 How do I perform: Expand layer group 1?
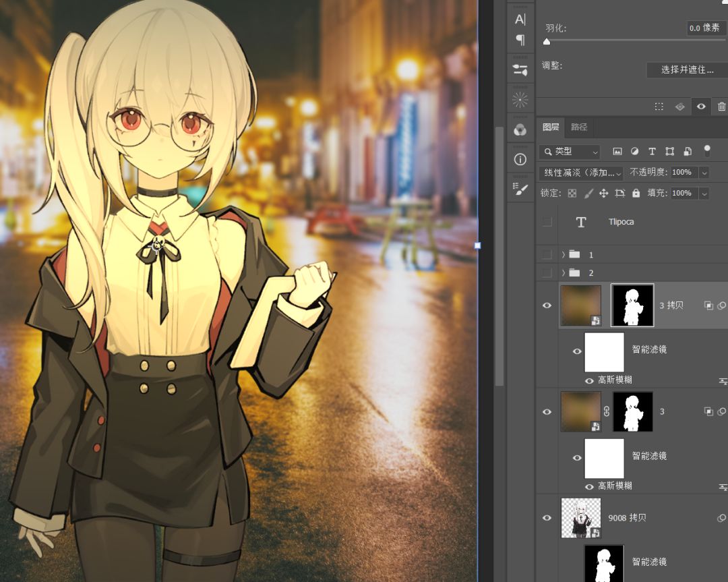pos(564,255)
